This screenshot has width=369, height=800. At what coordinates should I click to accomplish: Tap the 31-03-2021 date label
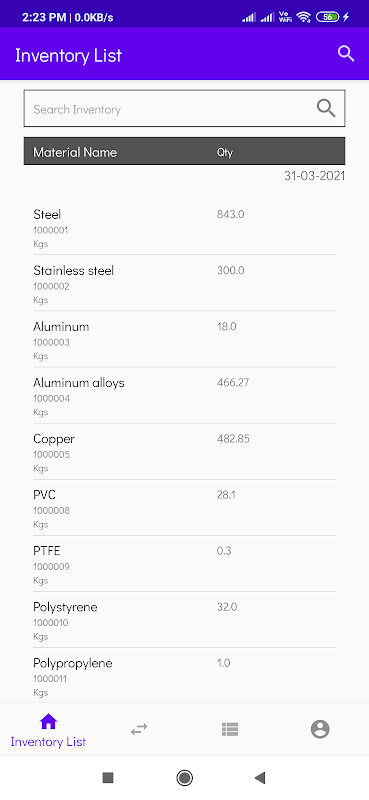pyautogui.click(x=314, y=176)
